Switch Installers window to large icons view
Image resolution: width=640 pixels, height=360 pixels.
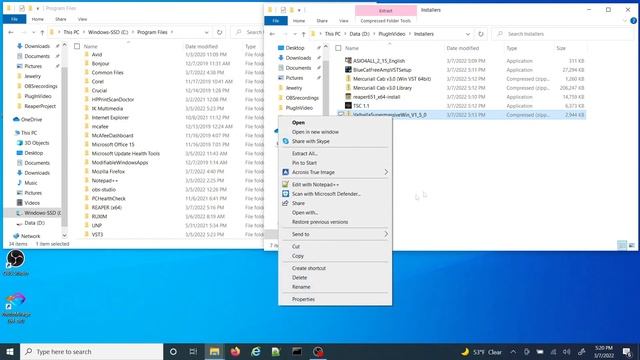click(x=631, y=245)
